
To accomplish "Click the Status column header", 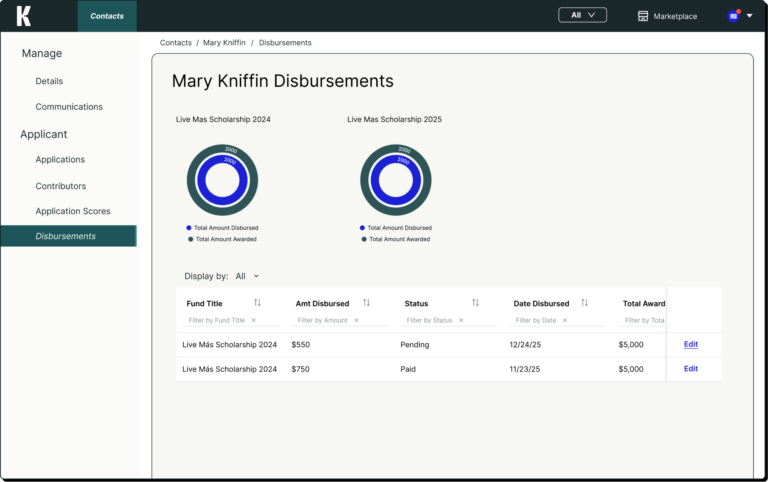I will (x=416, y=304).
